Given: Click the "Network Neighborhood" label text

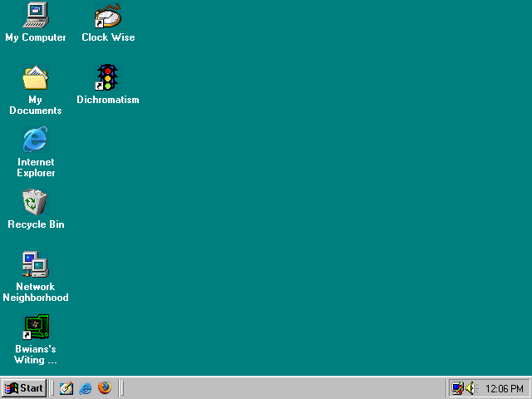Looking at the screenshot, I should click(36, 292).
